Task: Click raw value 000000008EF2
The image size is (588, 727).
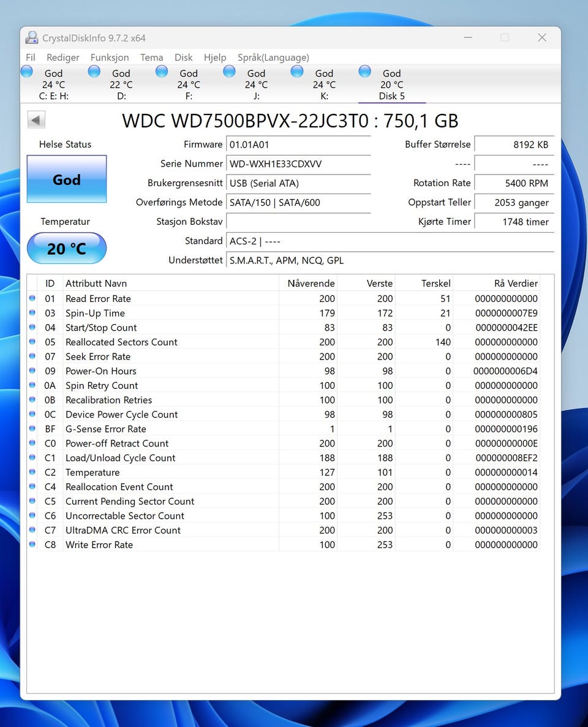Action: pos(507,458)
